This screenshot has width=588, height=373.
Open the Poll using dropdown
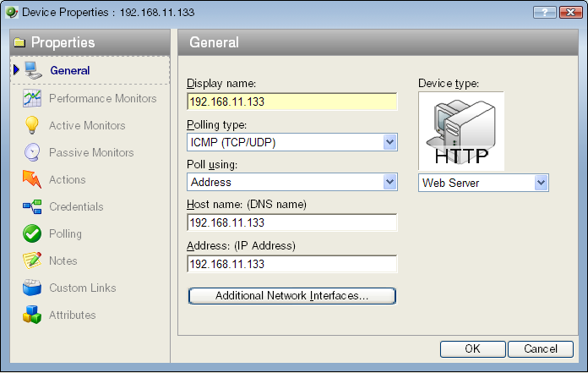pos(389,182)
